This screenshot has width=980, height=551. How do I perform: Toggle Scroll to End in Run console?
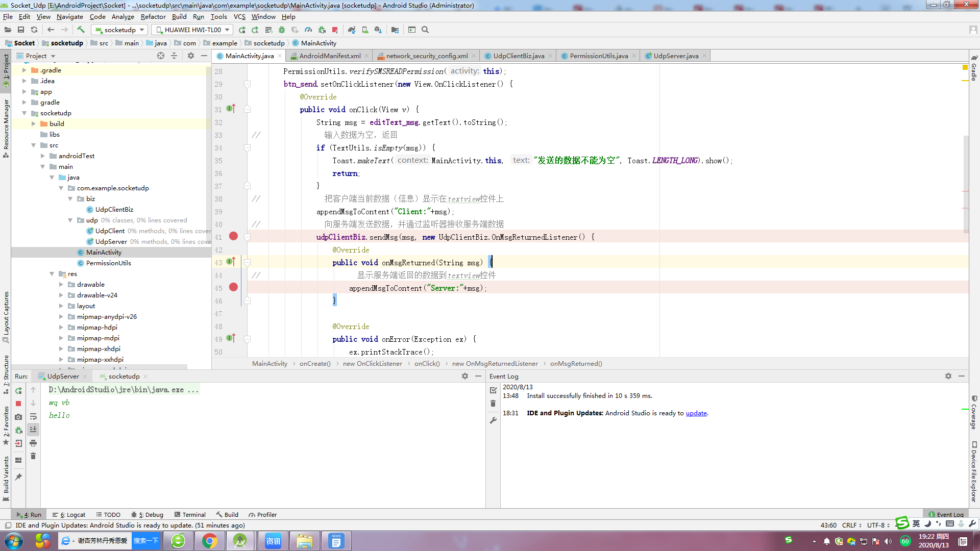point(33,430)
